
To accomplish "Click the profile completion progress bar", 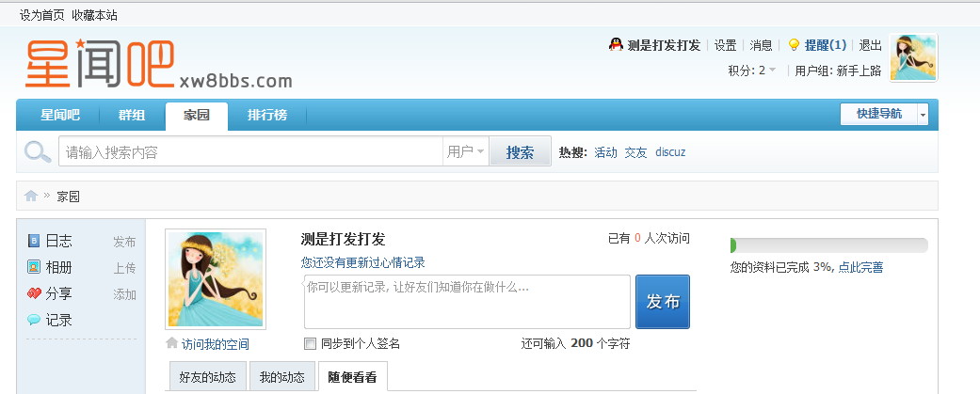I will point(828,245).
